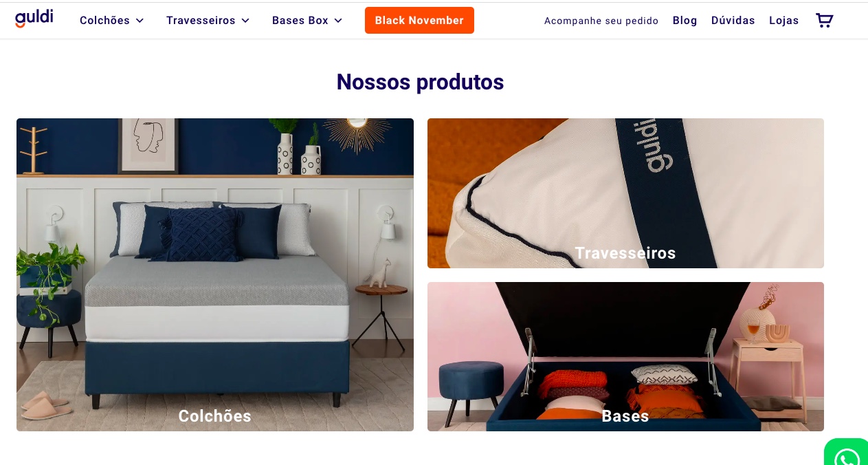Image resolution: width=868 pixels, height=465 pixels.
Task: Expand the Bases Box chevron
Action: pyautogui.click(x=338, y=21)
